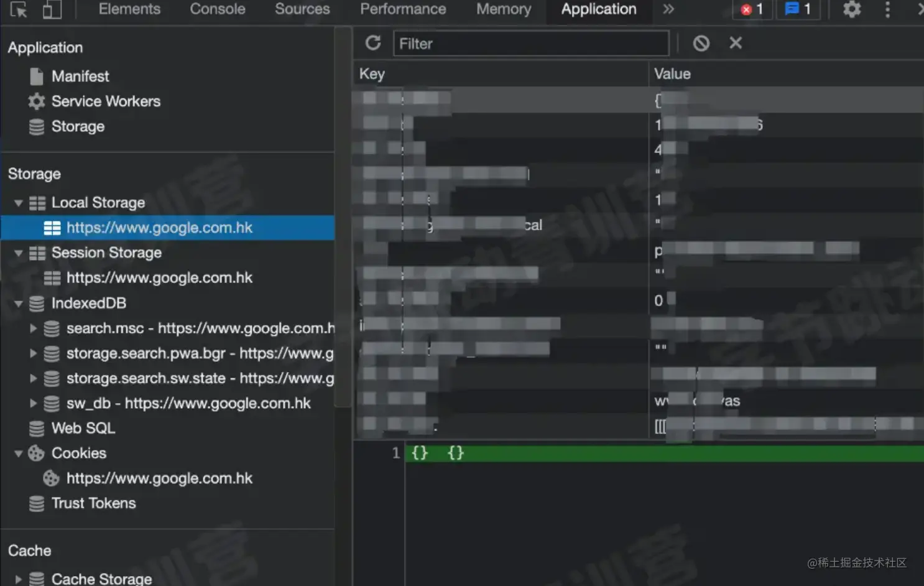Image resolution: width=924 pixels, height=586 pixels.
Task: Click the Web SQL database icon
Action: (x=37, y=429)
